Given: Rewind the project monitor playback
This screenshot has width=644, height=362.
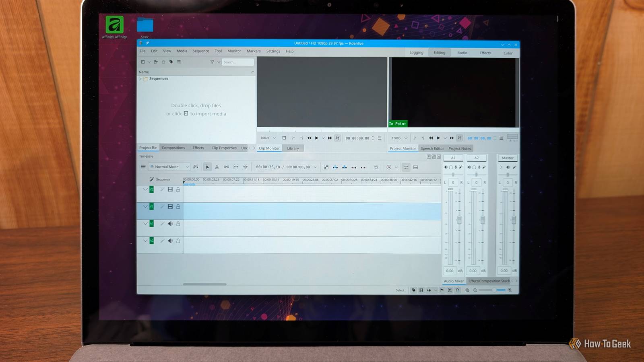Looking at the screenshot, I should point(431,138).
